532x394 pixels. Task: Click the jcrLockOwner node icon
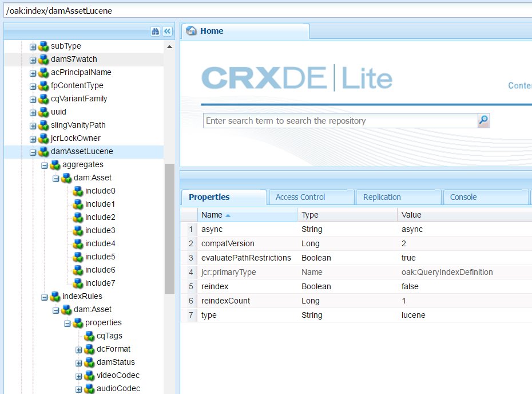point(44,139)
